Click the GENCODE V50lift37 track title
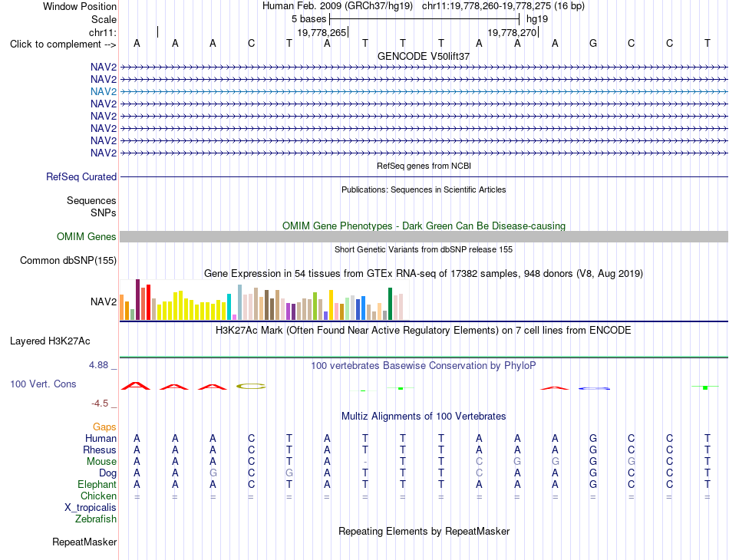 pos(424,56)
